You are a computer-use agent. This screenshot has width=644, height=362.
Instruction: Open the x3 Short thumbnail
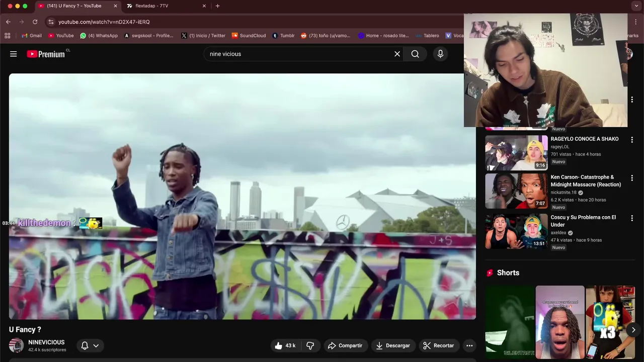click(610, 322)
